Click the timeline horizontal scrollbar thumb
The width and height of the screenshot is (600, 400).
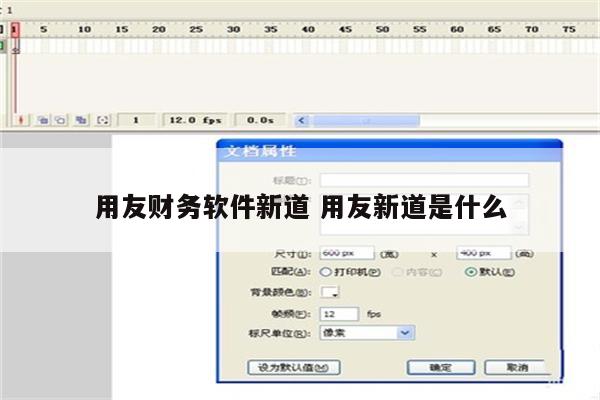tap(366, 121)
